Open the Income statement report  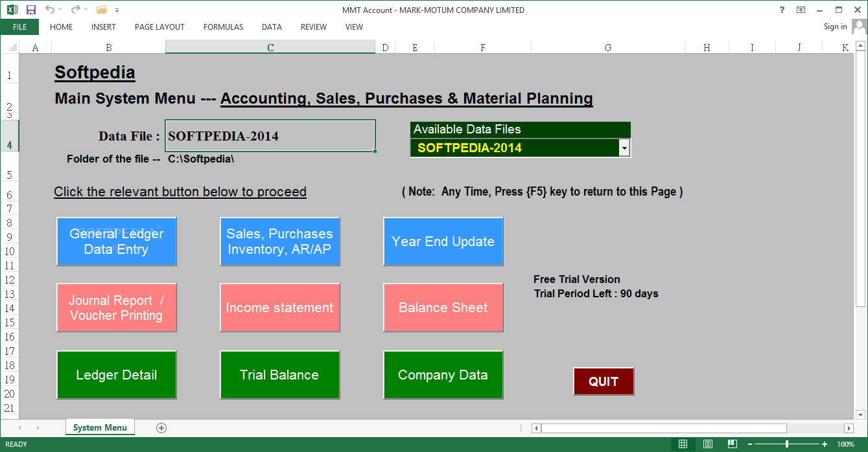click(x=280, y=308)
